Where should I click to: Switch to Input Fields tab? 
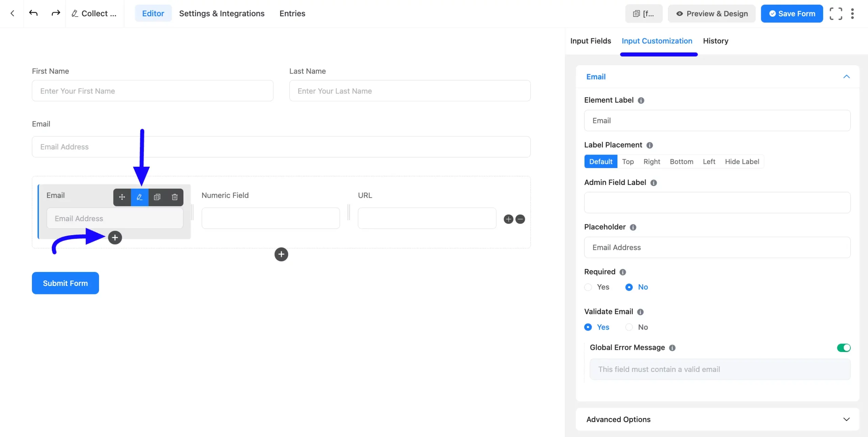(x=591, y=41)
